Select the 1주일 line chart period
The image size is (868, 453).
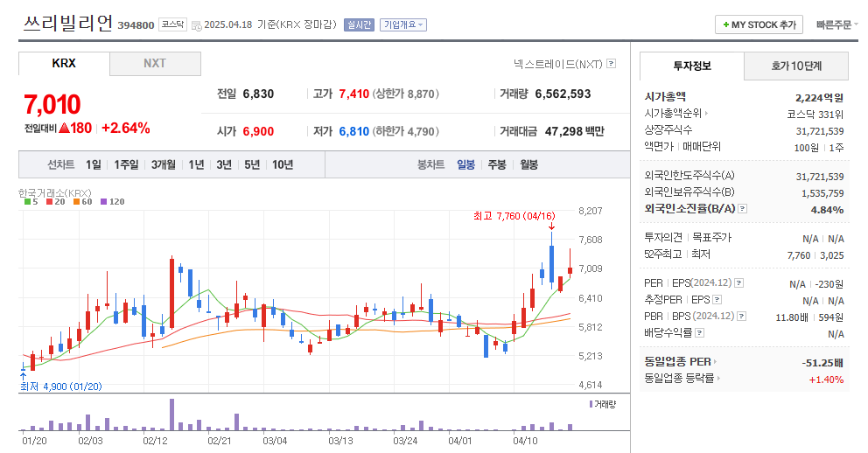click(126, 164)
